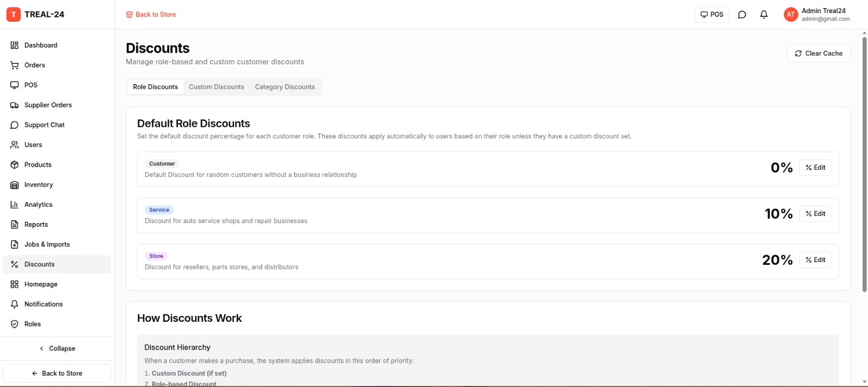This screenshot has height=387, width=868.
Task: Click the How Discounts Work heading
Action: (x=189, y=318)
